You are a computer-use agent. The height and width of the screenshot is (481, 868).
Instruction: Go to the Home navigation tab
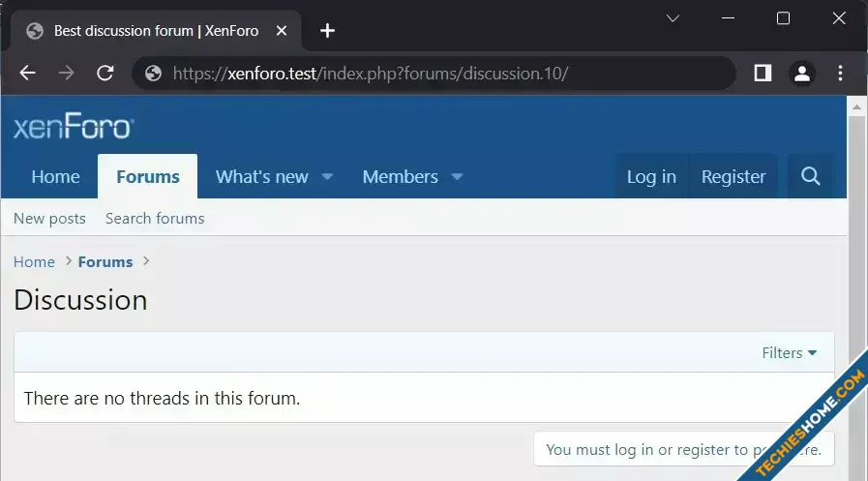(x=55, y=176)
